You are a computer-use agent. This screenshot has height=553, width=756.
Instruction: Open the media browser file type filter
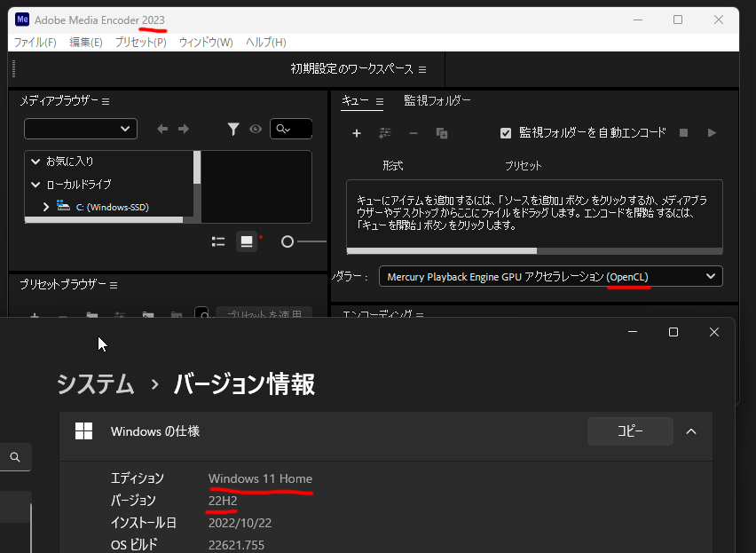(x=233, y=129)
